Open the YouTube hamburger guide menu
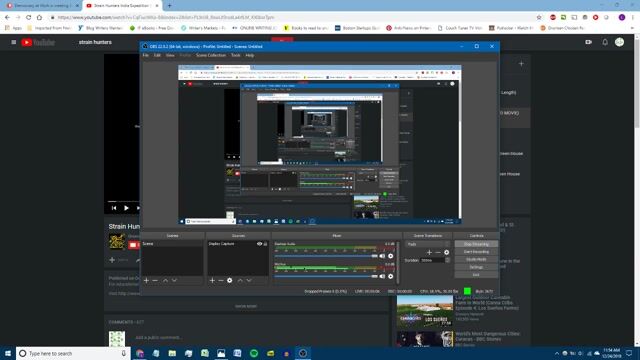This screenshot has height=360, width=640. click(x=13, y=42)
